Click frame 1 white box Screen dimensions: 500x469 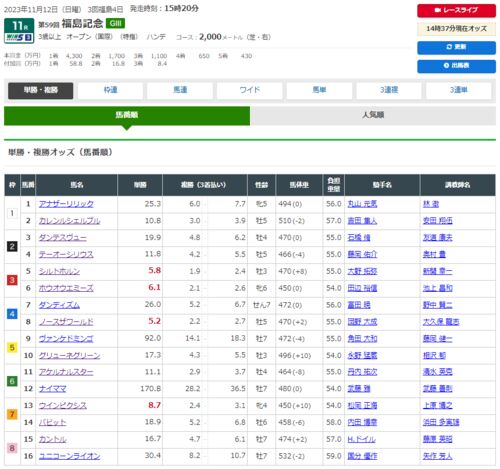pyautogui.click(x=12, y=213)
